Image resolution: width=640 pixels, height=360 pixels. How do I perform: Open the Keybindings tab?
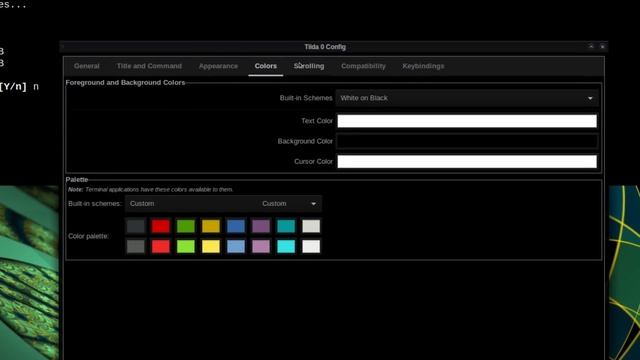pyautogui.click(x=423, y=66)
